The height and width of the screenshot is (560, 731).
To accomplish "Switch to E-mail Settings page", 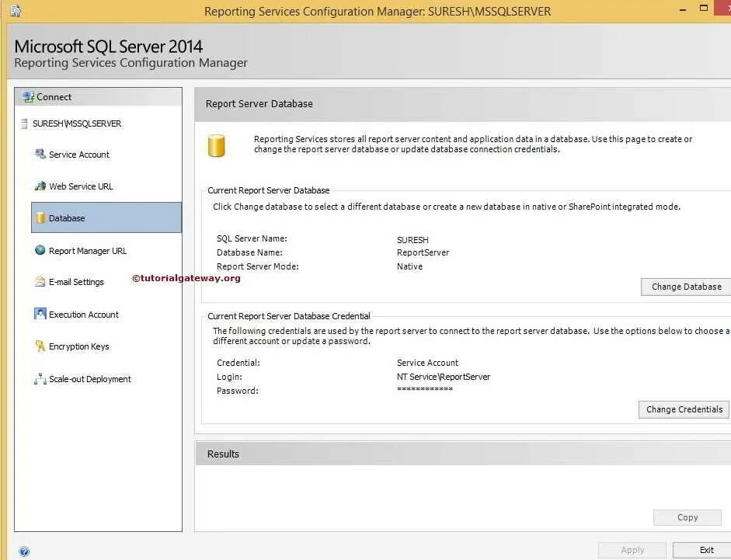I will point(76,282).
